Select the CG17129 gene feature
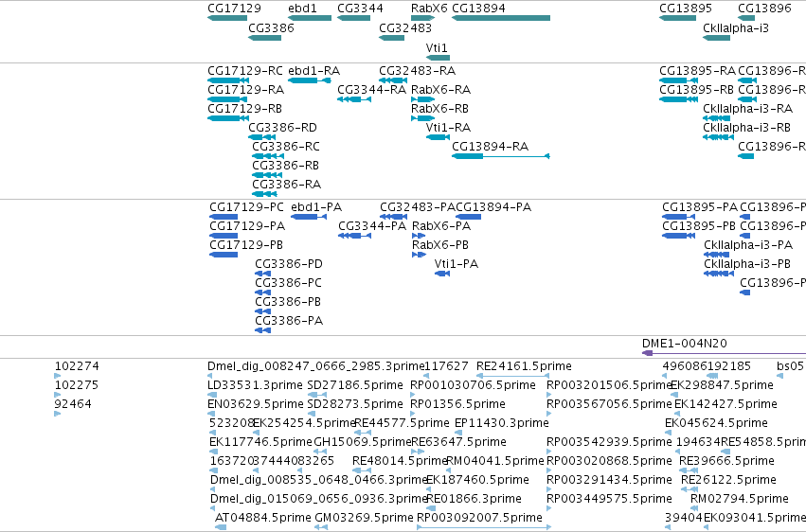This screenshot has width=806, height=532. point(227,18)
